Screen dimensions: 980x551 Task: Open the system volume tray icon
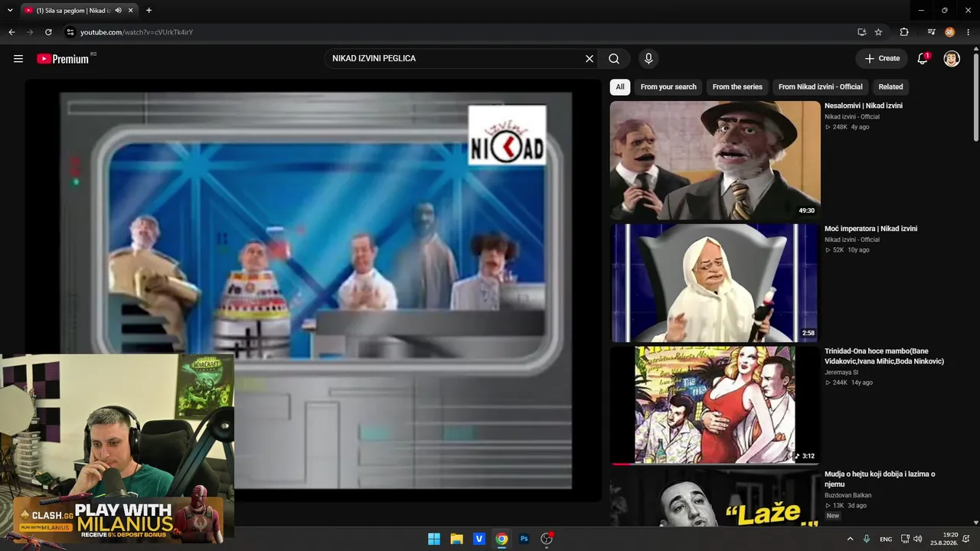coord(917,539)
